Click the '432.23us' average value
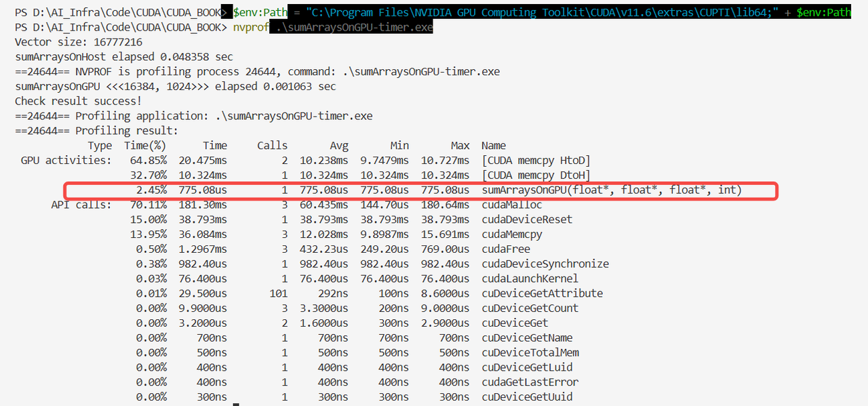The width and height of the screenshot is (868, 406). (324, 249)
